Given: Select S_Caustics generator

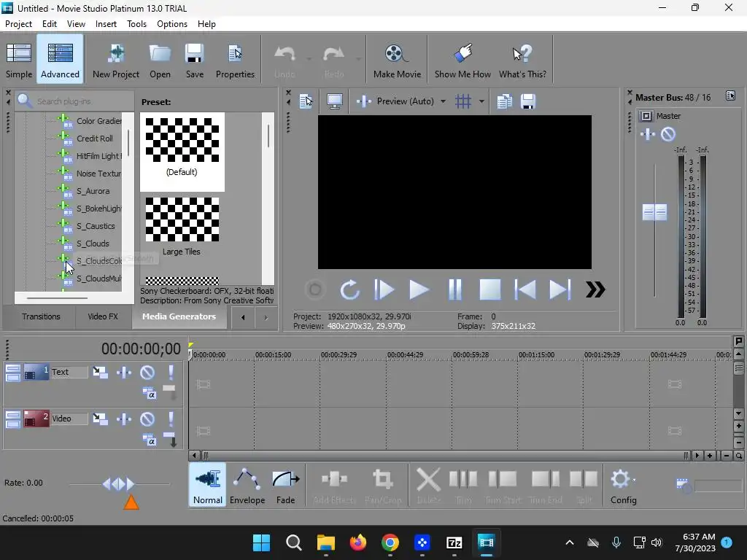Looking at the screenshot, I should (96, 226).
